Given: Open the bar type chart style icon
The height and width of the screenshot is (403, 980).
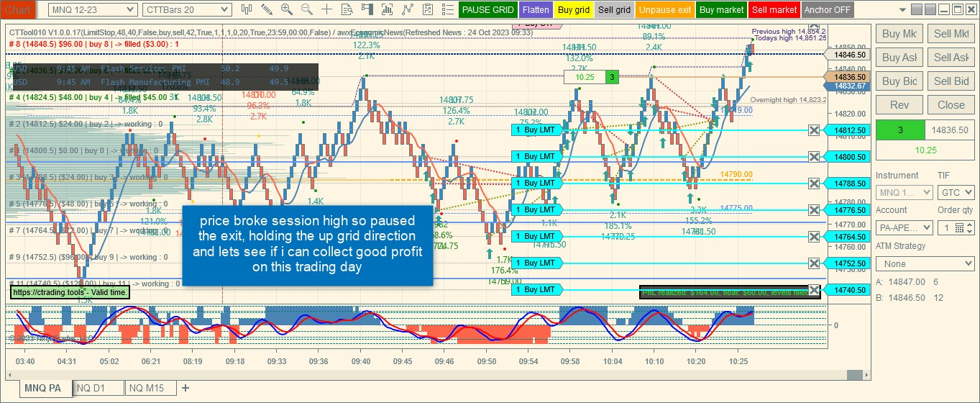Looking at the screenshot, I should coord(247,9).
